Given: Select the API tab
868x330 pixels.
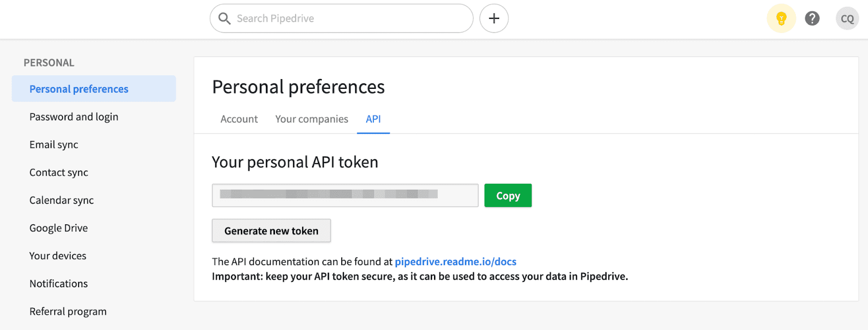Looking at the screenshot, I should (x=373, y=119).
